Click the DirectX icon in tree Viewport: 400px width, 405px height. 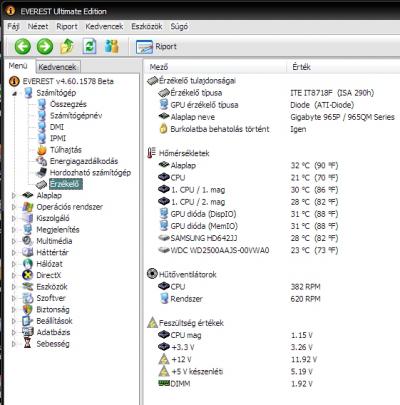(27, 275)
